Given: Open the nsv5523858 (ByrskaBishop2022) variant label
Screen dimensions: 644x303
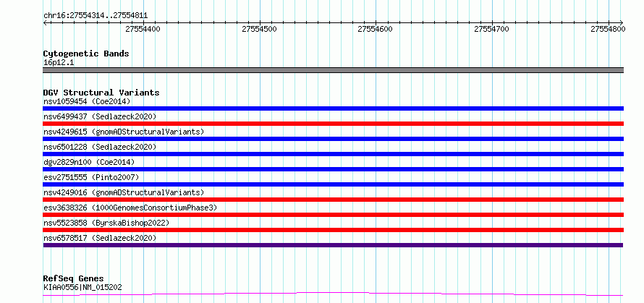Looking at the screenshot, I should [x=106, y=223].
